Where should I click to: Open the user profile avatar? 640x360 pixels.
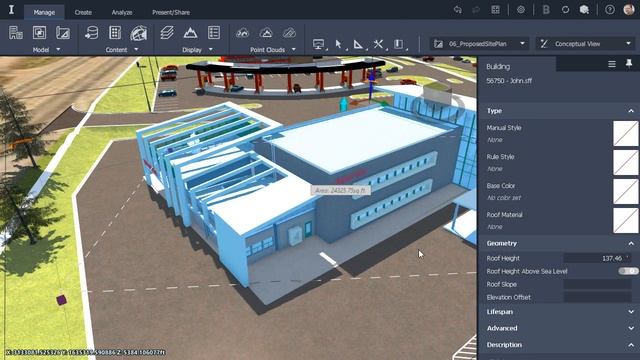(629, 10)
